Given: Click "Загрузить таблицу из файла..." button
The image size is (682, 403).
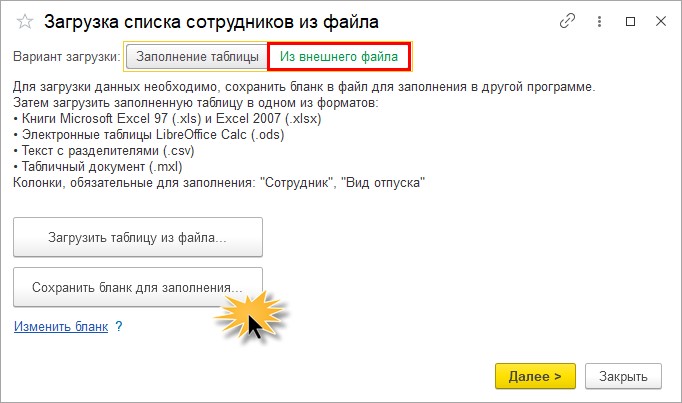Looking at the screenshot, I should pos(138,237).
